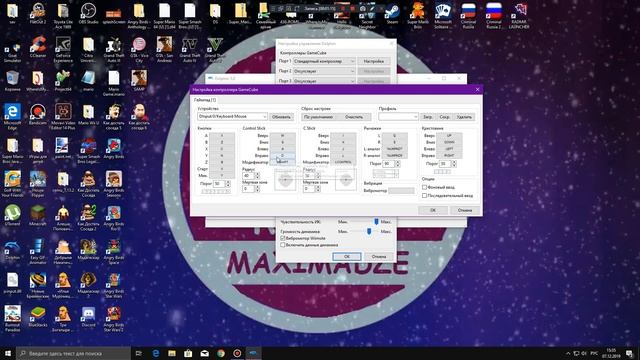The image size is (640, 360).
Task: Open the Recycle Bin desktop icon
Action: click(12, 81)
